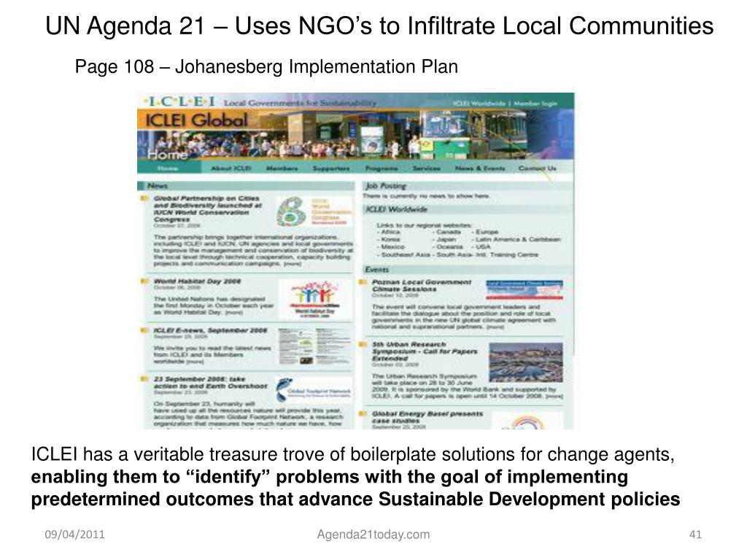Click the ICLEI Worldwide link in the header
The image size is (747, 560).
coord(479,104)
